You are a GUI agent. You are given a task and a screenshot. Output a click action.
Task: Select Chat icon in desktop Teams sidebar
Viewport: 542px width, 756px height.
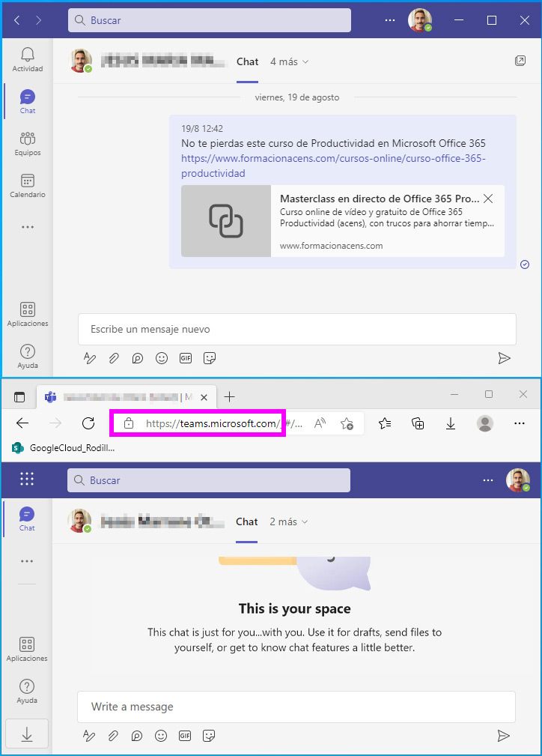point(28,102)
